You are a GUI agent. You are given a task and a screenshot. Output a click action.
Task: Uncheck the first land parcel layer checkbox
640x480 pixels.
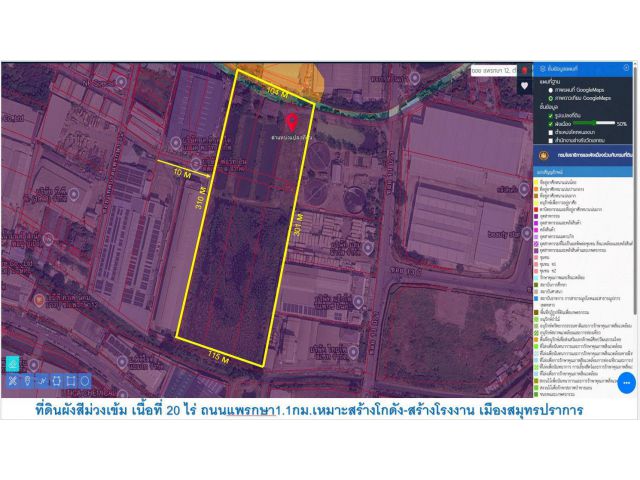click(551, 116)
